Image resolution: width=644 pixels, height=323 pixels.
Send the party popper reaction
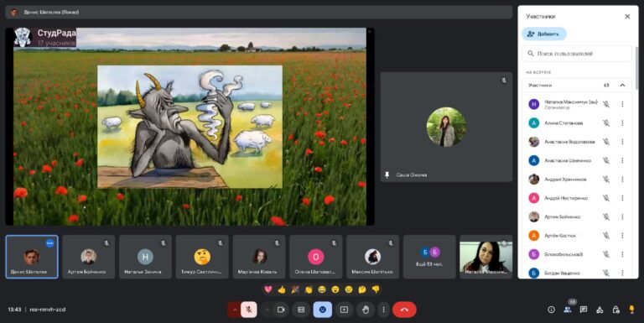(x=295, y=289)
